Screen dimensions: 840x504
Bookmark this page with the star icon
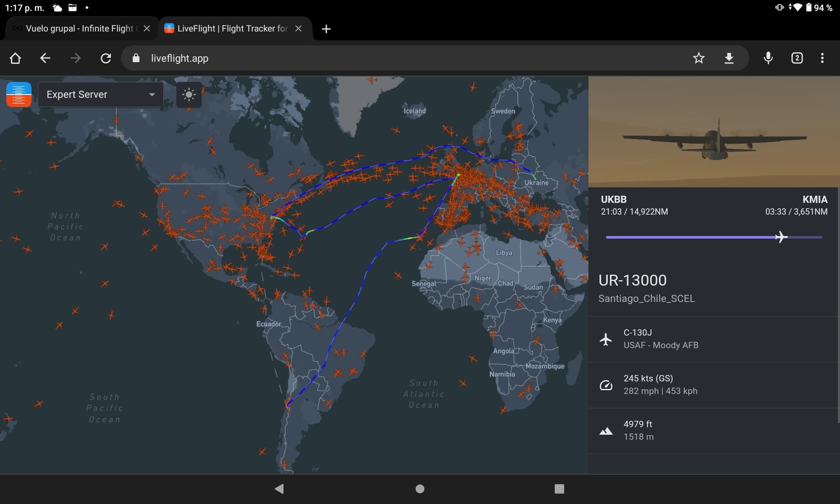[699, 58]
